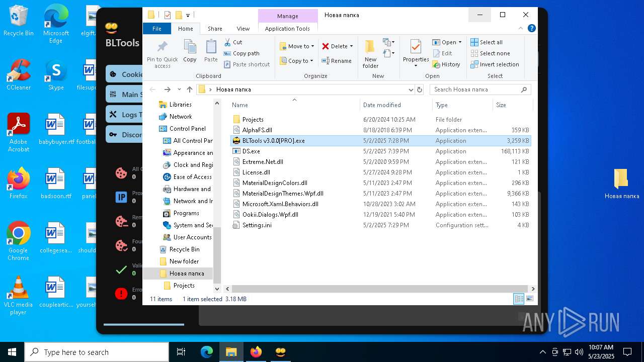The width and height of the screenshot is (644, 362).
Task: Click Type here to search box
Action: (97, 352)
